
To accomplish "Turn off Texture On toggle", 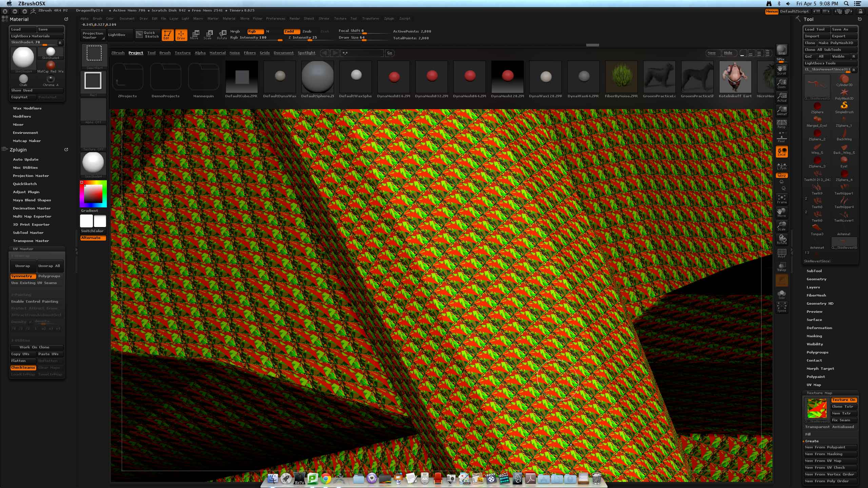I will coord(844,400).
